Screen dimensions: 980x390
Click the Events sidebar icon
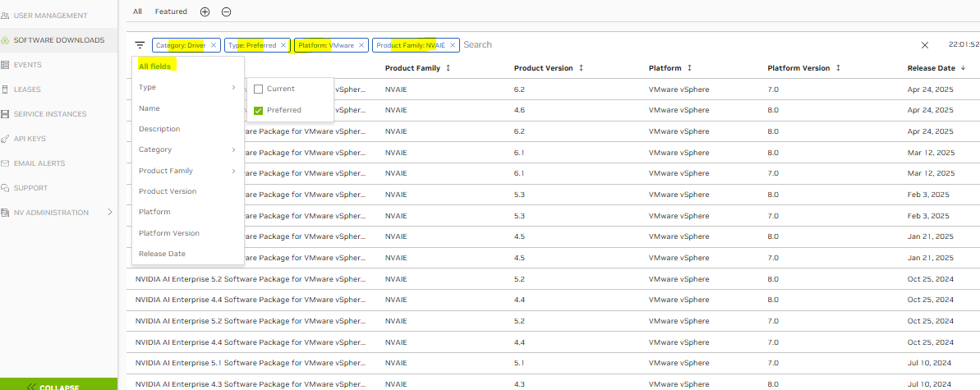pos(5,64)
